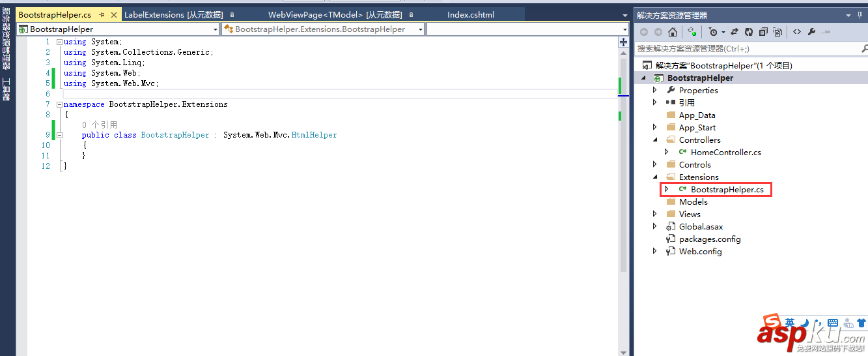Collapse the namespace outline region
This screenshot has height=356, width=868.
(59, 104)
